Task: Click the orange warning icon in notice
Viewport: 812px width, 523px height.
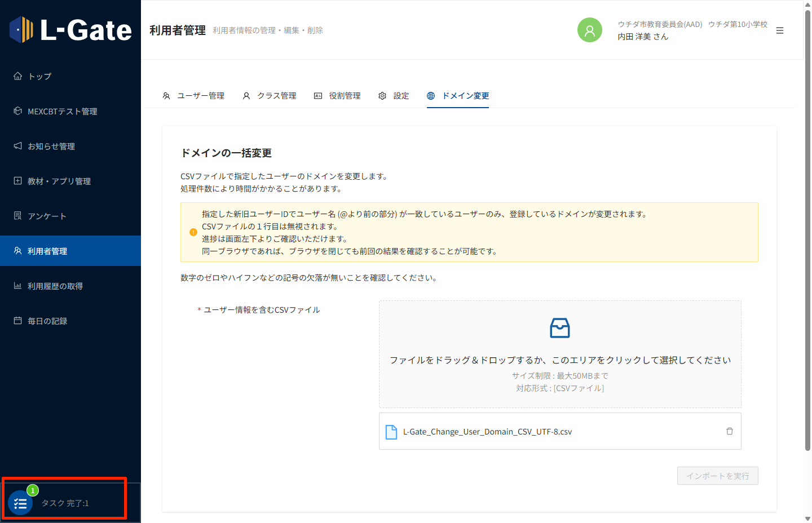Action: tap(193, 232)
